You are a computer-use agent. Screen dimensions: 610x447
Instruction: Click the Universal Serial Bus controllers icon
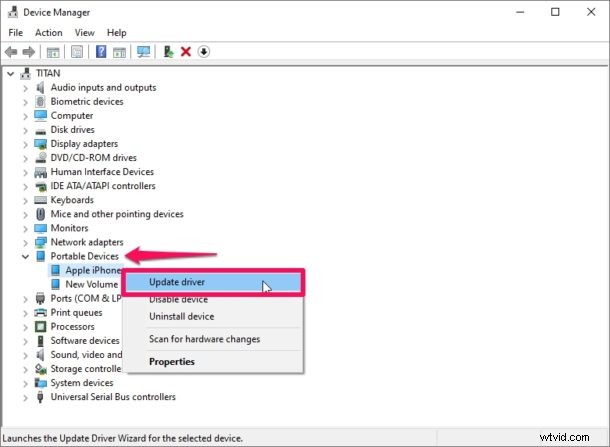coord(40,397)
